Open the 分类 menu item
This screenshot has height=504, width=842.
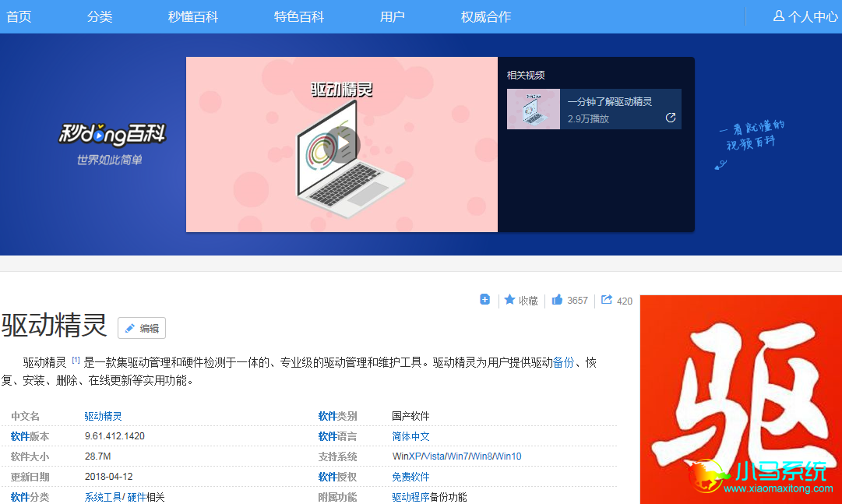(100, 16)
